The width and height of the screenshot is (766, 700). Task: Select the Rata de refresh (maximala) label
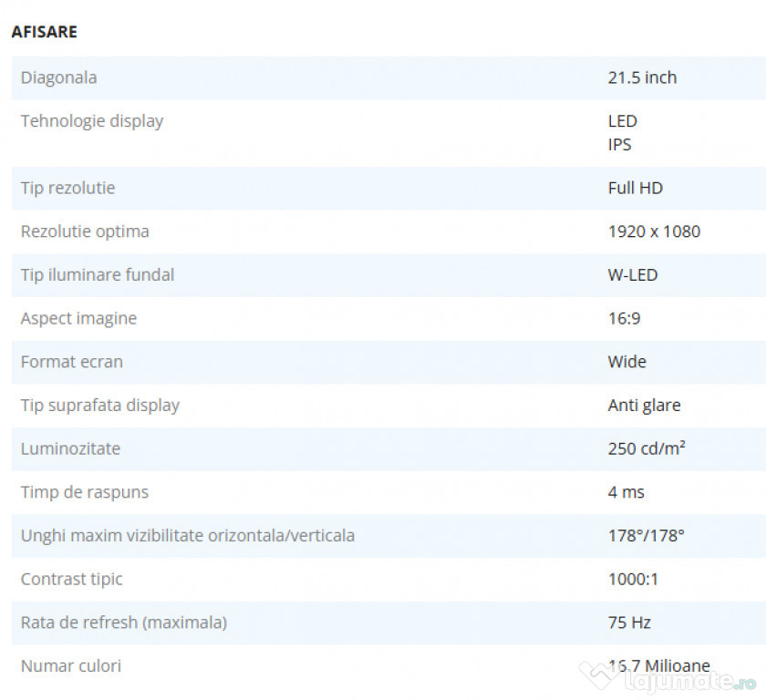pos(124,623)
